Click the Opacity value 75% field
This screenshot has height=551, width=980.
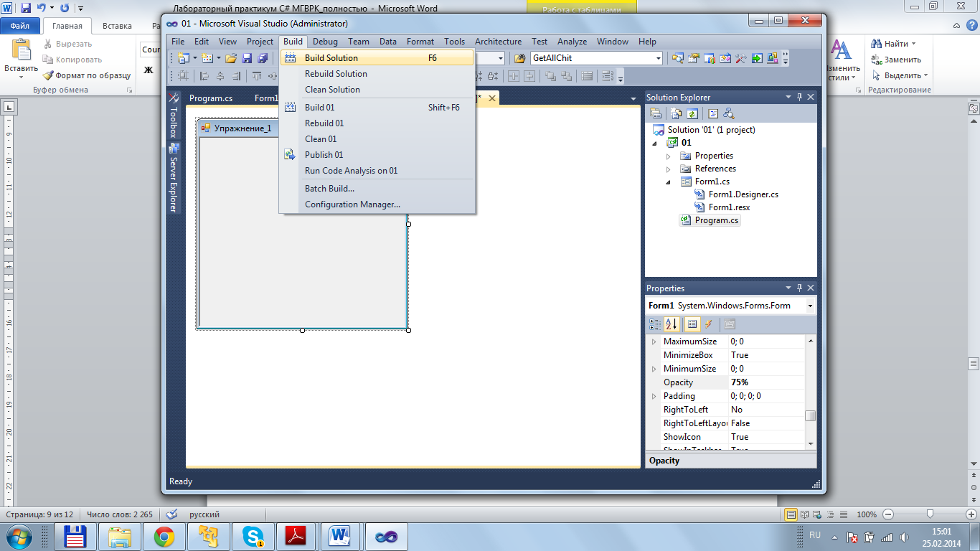[765, 382]
